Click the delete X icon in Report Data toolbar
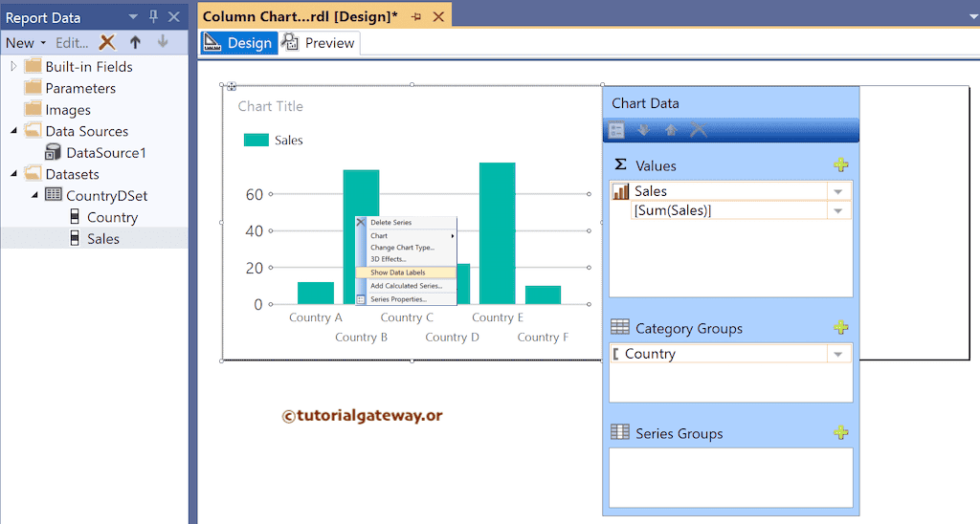Image resolution: width=980 pixels, height=524 pixels. click(107, 42)
